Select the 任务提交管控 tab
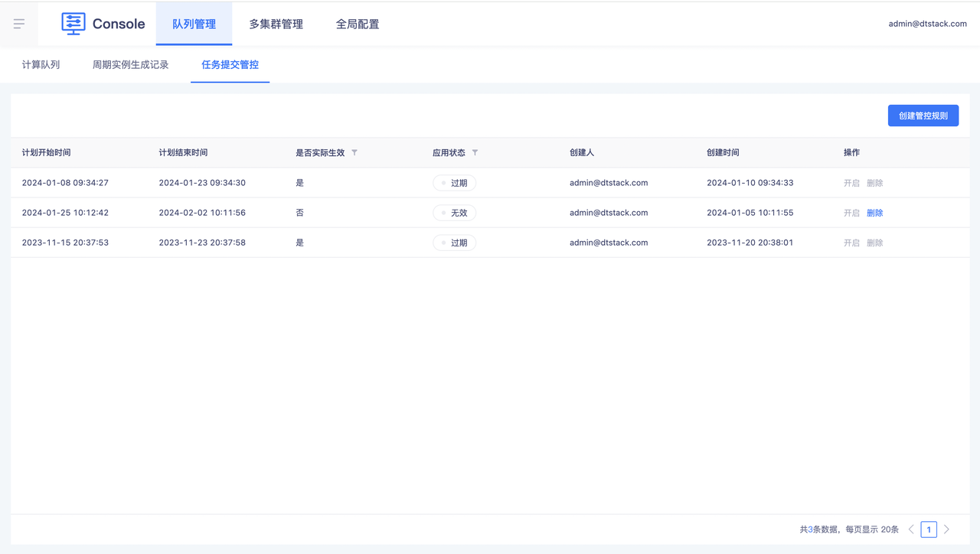 tap(230, 65)
